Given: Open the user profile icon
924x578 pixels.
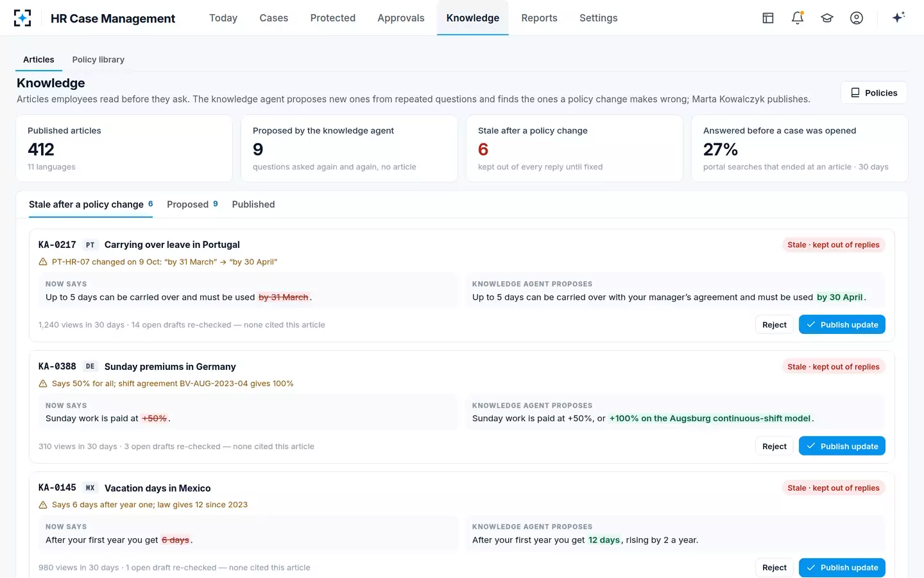Looking at the screenshot, I should coord(857,18).
